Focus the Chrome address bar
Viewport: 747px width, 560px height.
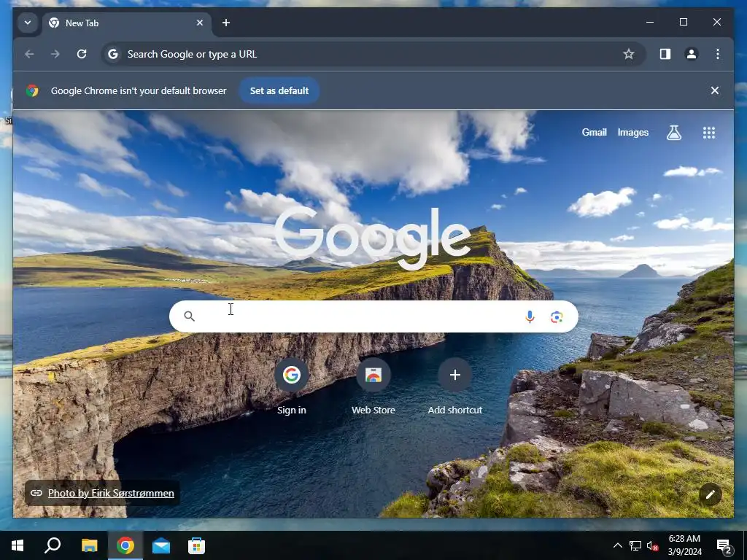(373, 54)
